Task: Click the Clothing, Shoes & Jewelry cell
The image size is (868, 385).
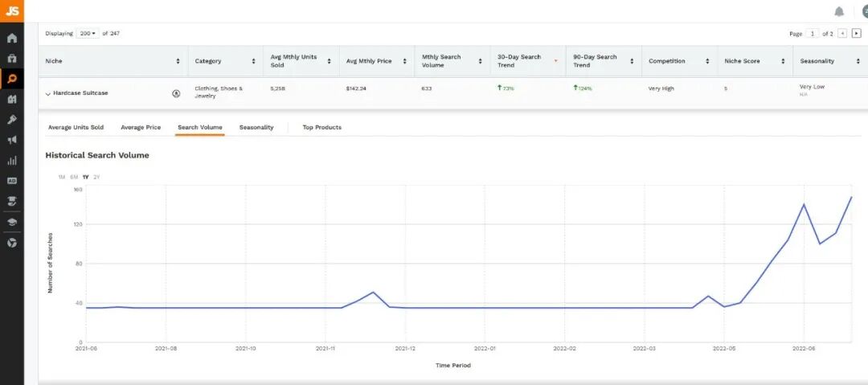Action: 219,92
